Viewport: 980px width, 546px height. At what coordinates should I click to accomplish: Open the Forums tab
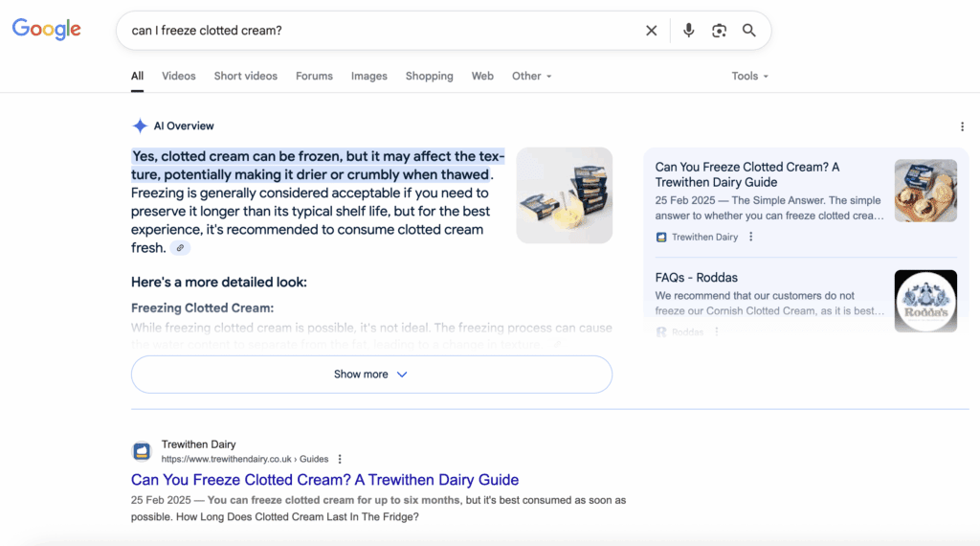[x=314, y=77]
